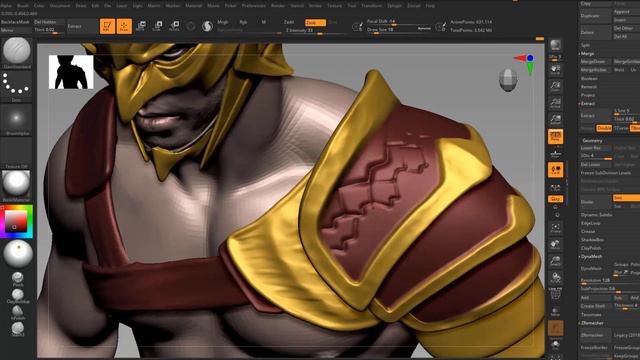Activate the orange Edit mode button
The image size is (640, 360).
point(107,26)
